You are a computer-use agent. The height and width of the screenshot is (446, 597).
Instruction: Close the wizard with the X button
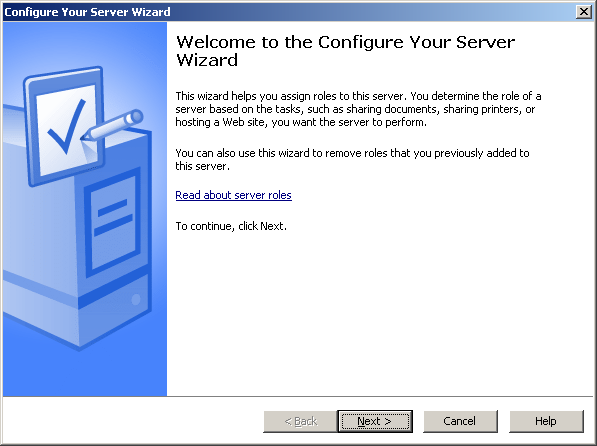(x=584, y=12)
